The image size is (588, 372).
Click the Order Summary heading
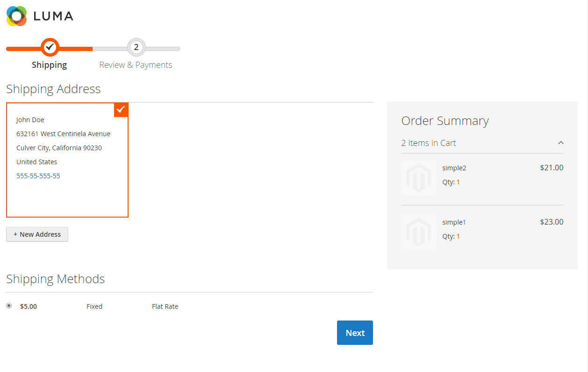445,121
